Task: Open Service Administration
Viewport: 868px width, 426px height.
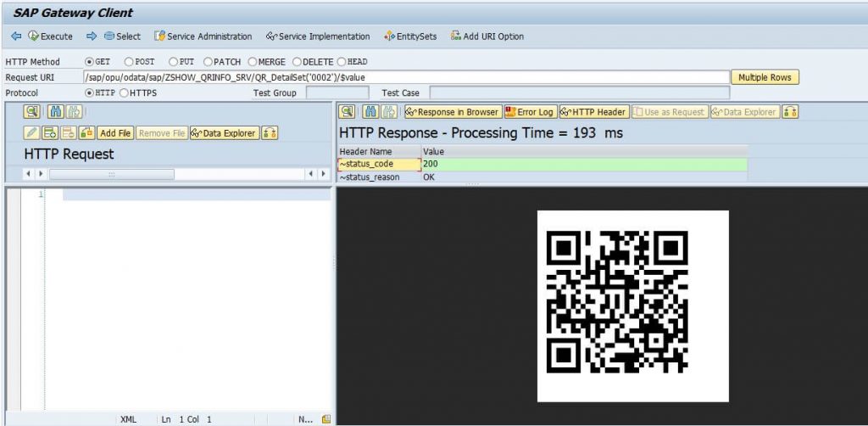Action: point(203,36)
